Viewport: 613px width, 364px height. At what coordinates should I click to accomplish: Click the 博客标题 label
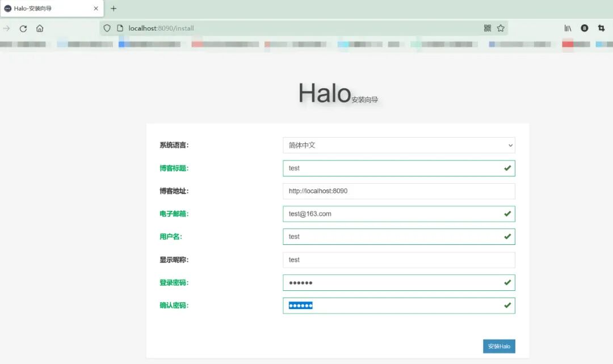(x=174, y=168)
